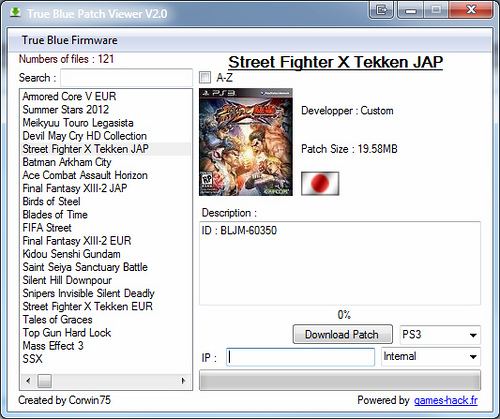The height and width of the screenshot is (419, 500).
Task: Click the empty progress bar at the bottom
Action: click(x=340, y=380)
